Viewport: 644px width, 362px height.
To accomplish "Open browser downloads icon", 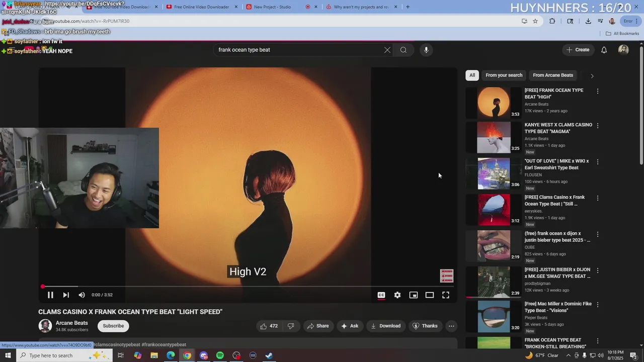I will click(x=588, y=21).
